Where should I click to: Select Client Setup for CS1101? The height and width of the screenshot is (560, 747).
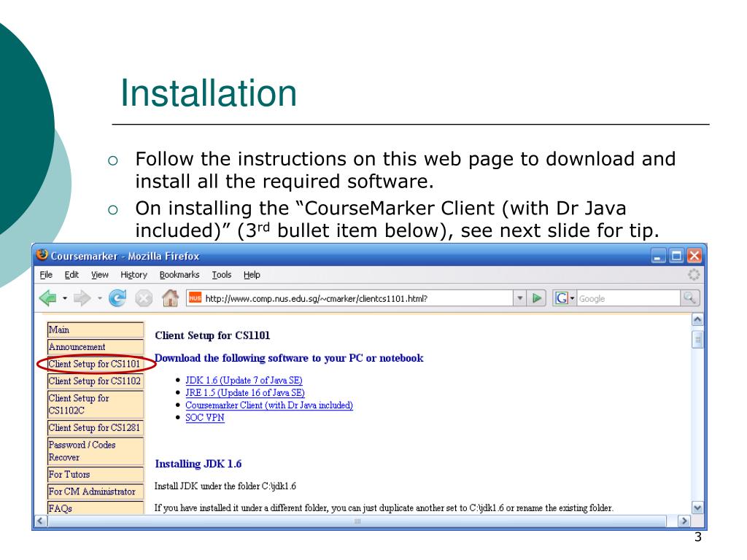click(x=96, y=364)
